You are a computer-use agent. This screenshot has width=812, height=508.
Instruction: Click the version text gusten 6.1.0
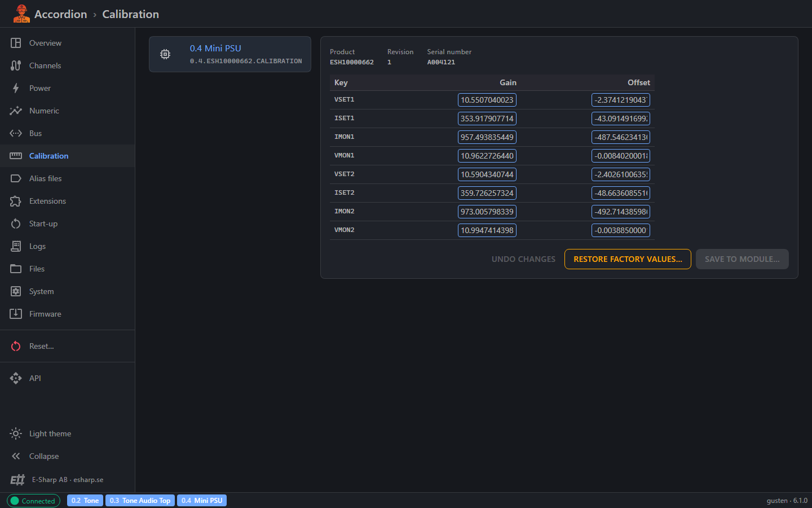coord(787,501)
